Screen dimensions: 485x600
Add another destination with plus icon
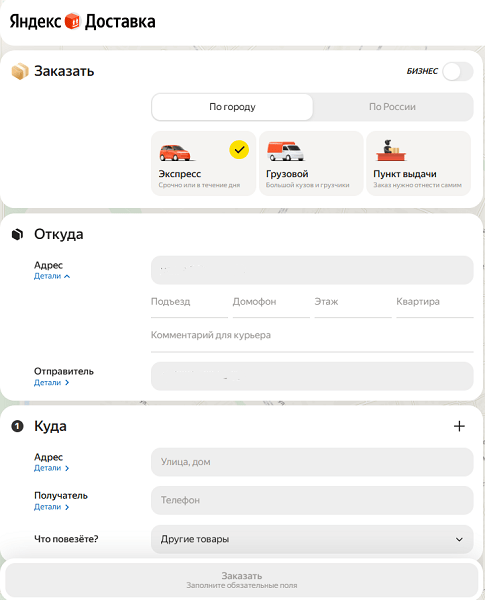tap(459, 426)
